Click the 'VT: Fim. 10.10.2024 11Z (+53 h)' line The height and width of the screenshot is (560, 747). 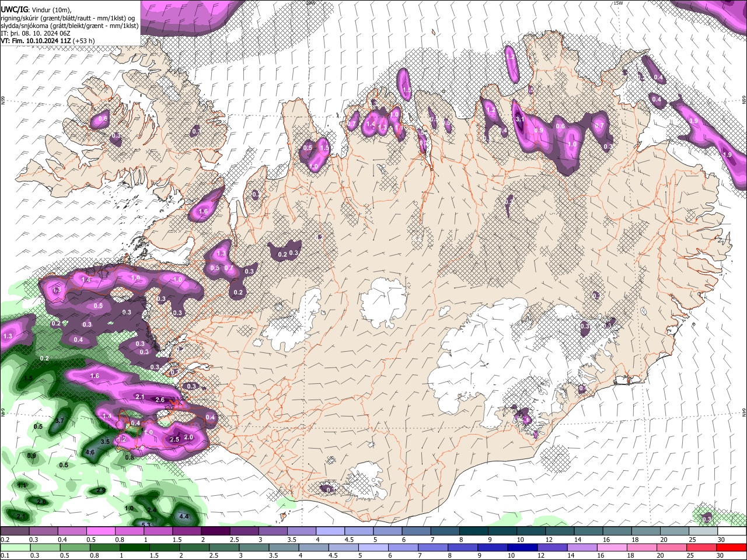tap(48, 41)
